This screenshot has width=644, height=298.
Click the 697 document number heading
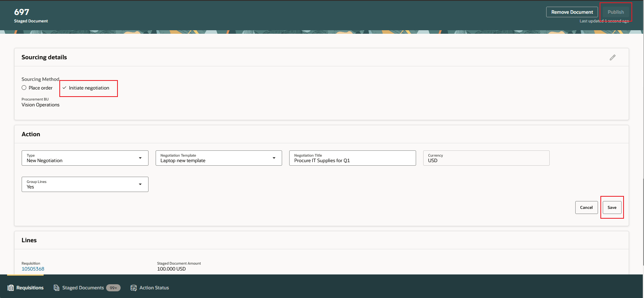[22, 12]
